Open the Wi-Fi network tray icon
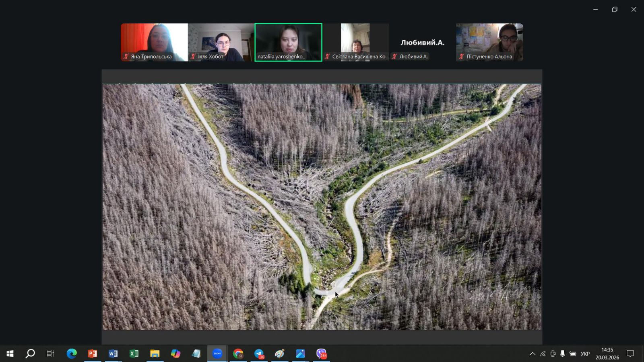Screen dimensions: 644x362 pos(543,354)
